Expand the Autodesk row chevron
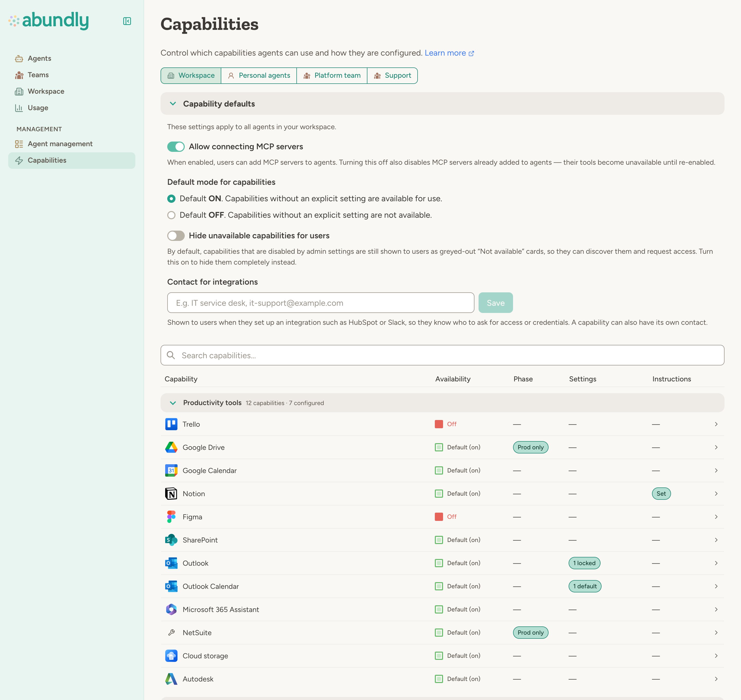The image size is (741, 700). click(x=716, y=679)
